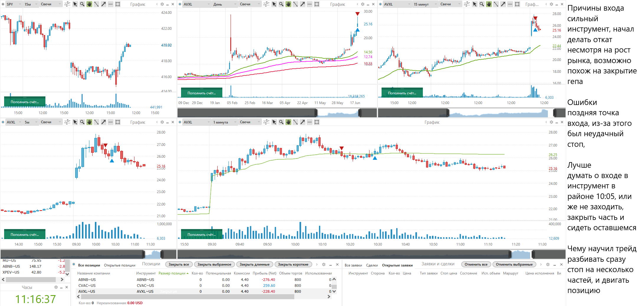This screenshot has width=644, height=306.
Task: Open 5м timeframe dropdown on AVXL chart
Action: (x=31, y=122)
